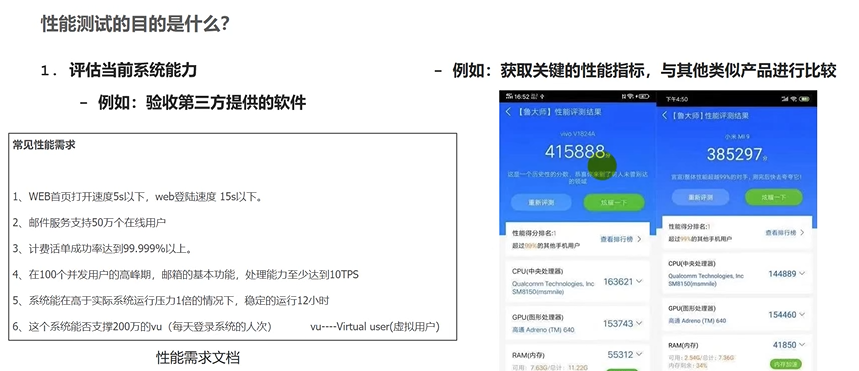Expand CPU score 144889 on right phone

tap(802, 273)
